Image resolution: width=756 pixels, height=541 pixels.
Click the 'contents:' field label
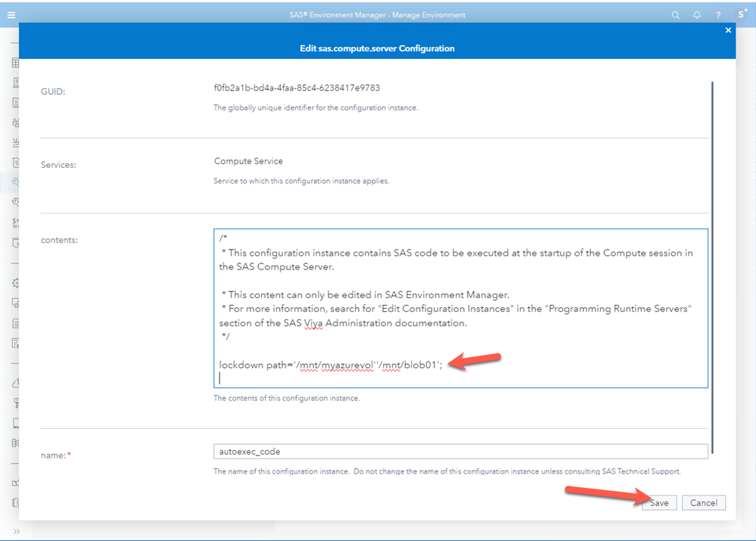(x=59, y=240)
